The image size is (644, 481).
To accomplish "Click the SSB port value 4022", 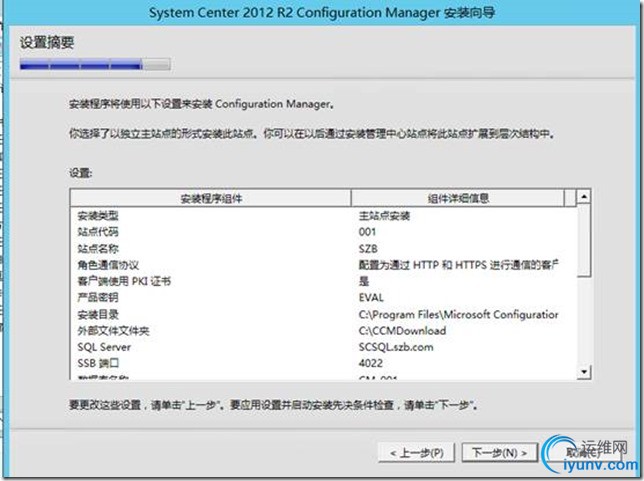I will click(x=370, y=363).
